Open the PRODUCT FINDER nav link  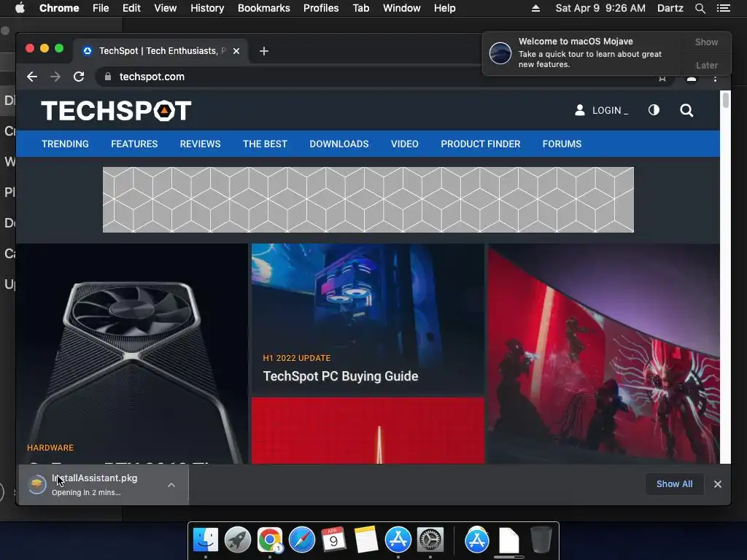point(480,144)
